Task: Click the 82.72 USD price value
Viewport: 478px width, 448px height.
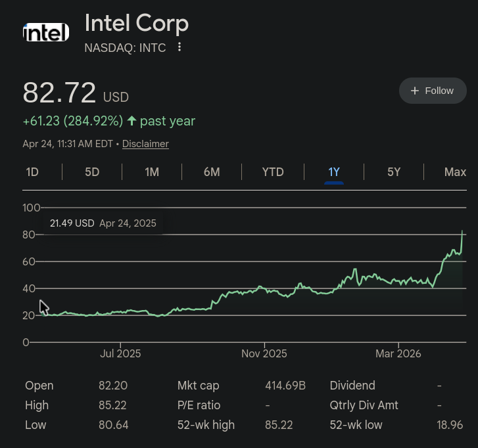Action: point(59,93)
